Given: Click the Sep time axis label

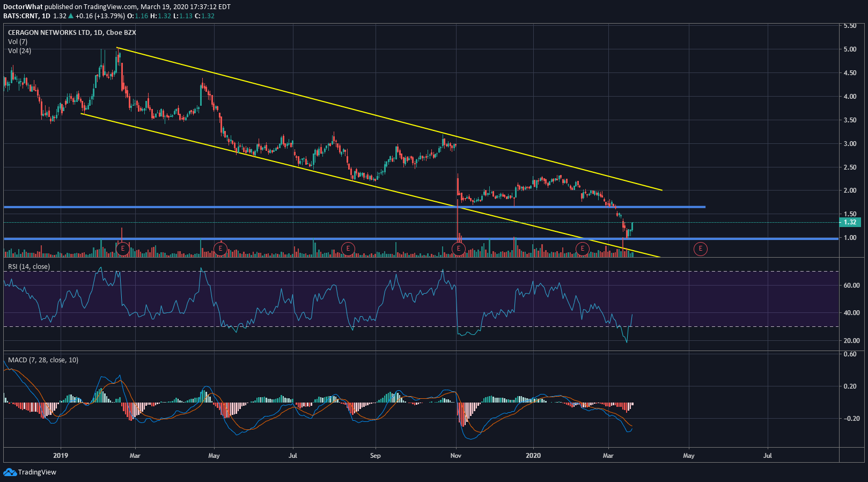Looking at the screenshot, I should point(375,456).
